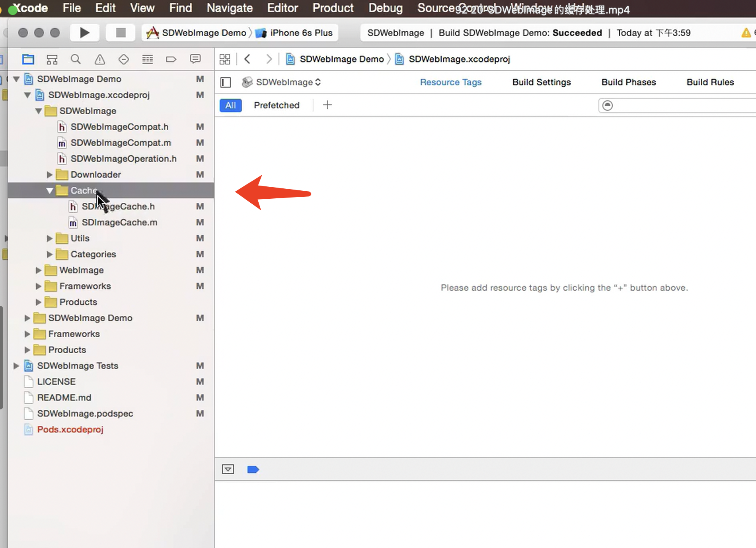Select SDWebImage.podspec file

coord(85,413)
